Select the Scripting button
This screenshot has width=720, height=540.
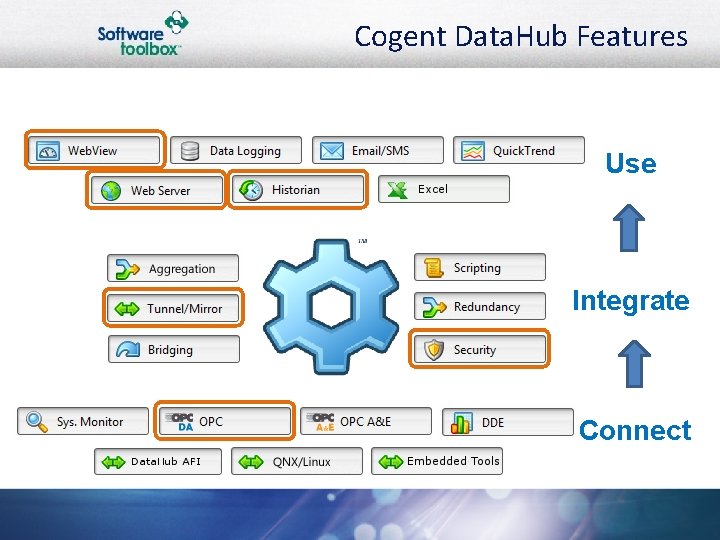click(x=480, y=267)
